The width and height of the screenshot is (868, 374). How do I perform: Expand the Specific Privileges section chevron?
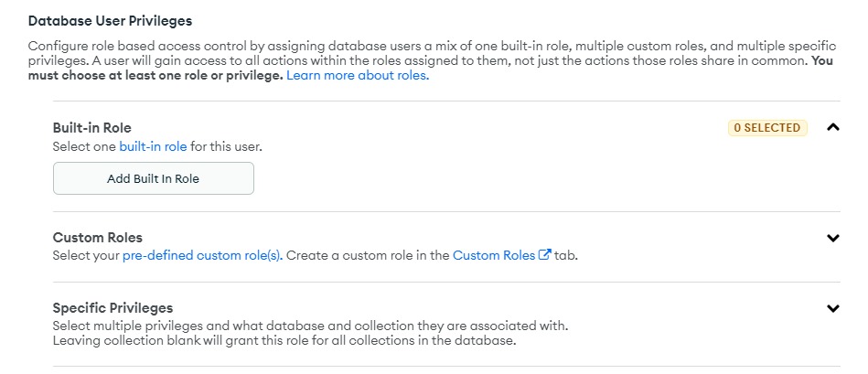[832, 308]
